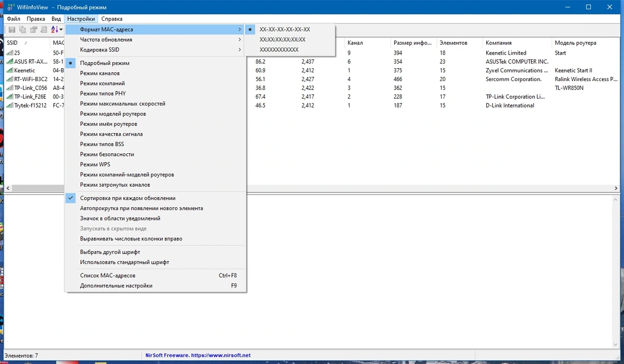
Task: Click the A-Z sort toolbar icon
Action: pos(55,30)
